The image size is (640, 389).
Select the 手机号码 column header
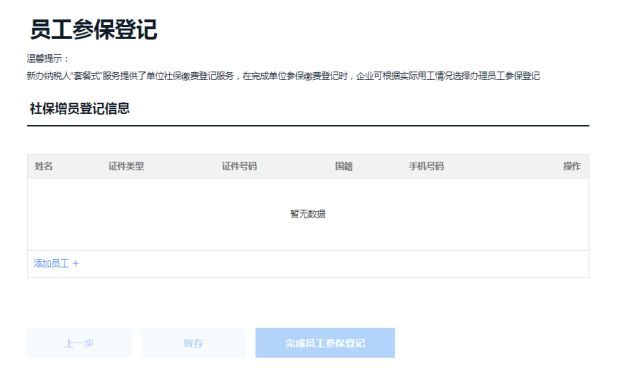[x=427, y=166]
